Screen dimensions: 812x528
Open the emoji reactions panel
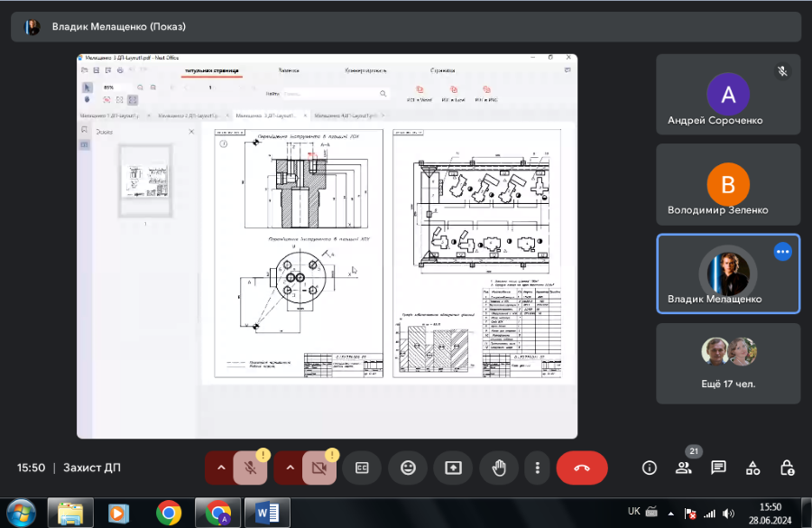click(x=408, y=468)
